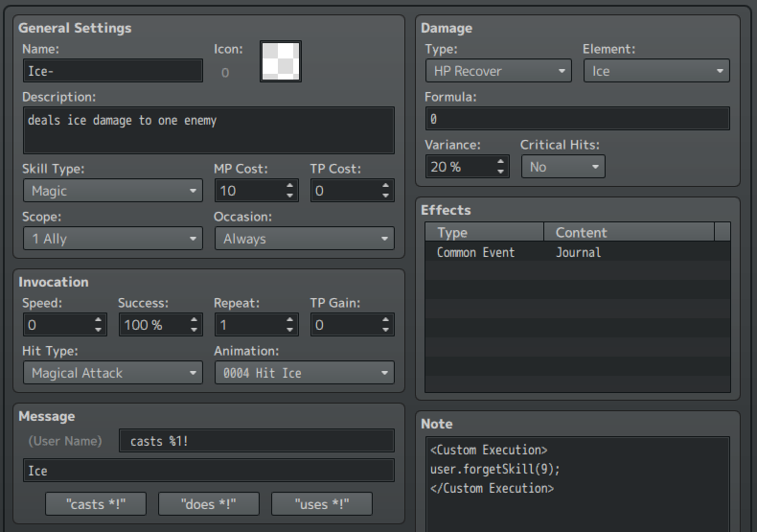Click the Effects Type column header
Screen dimensions: 757x532
[484, 232]
